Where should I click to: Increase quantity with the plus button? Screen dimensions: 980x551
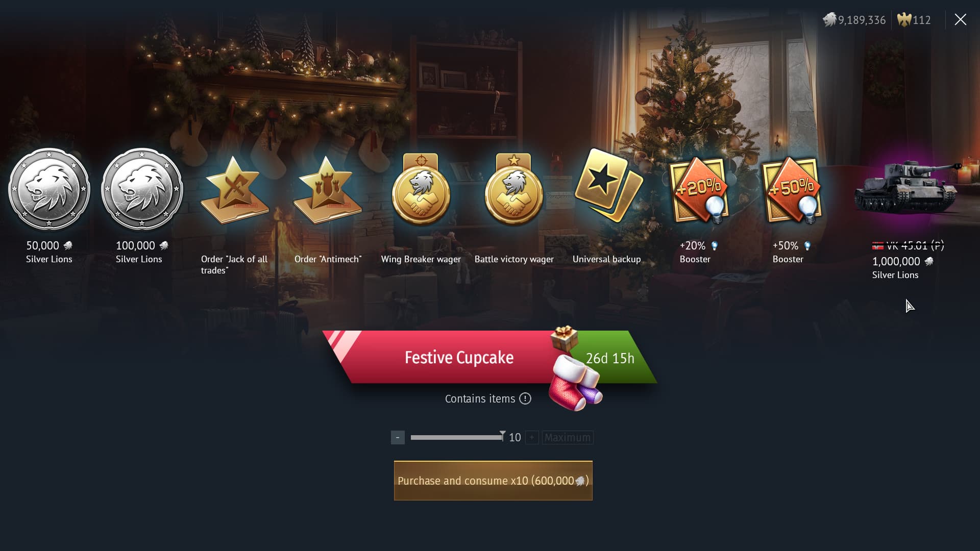click(532, 437)
